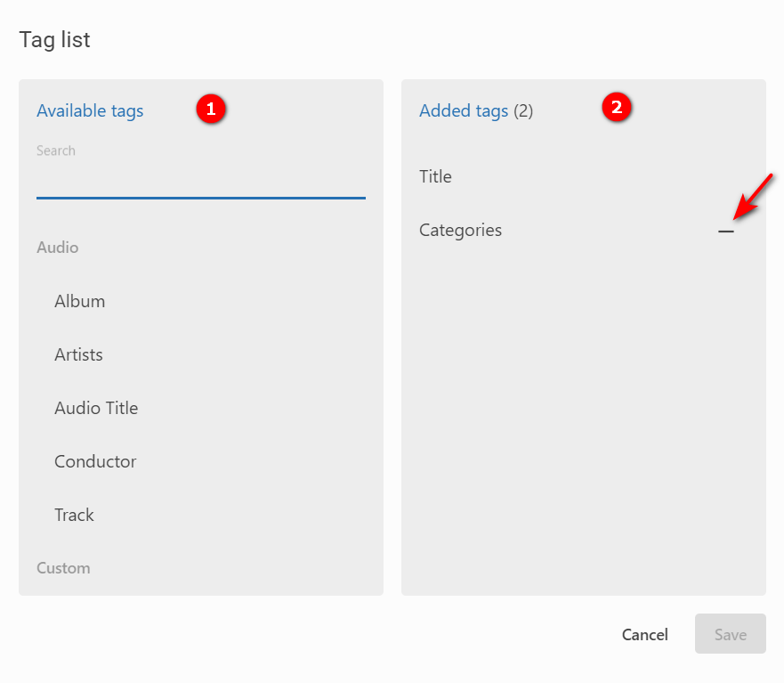This screenshot has width=784, height=683.
Task: Select the Artists tag
Action: point(79,354)
